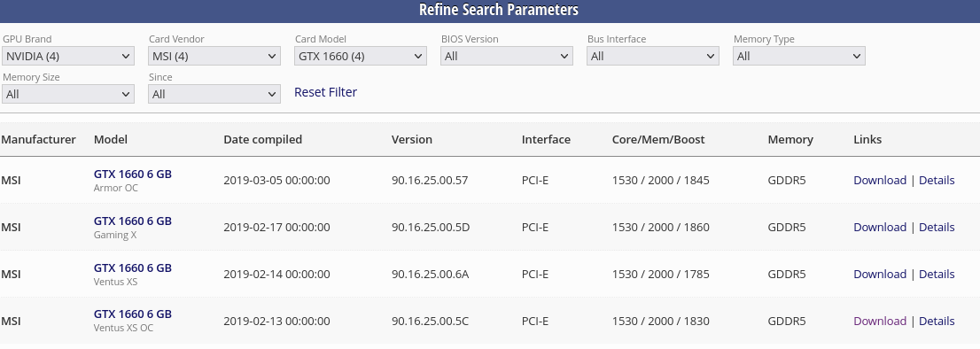Open the Card Model GTX 1660 dropdown
Image resolution: width=980 pixels, height=349 pixels.
point(360,56)
